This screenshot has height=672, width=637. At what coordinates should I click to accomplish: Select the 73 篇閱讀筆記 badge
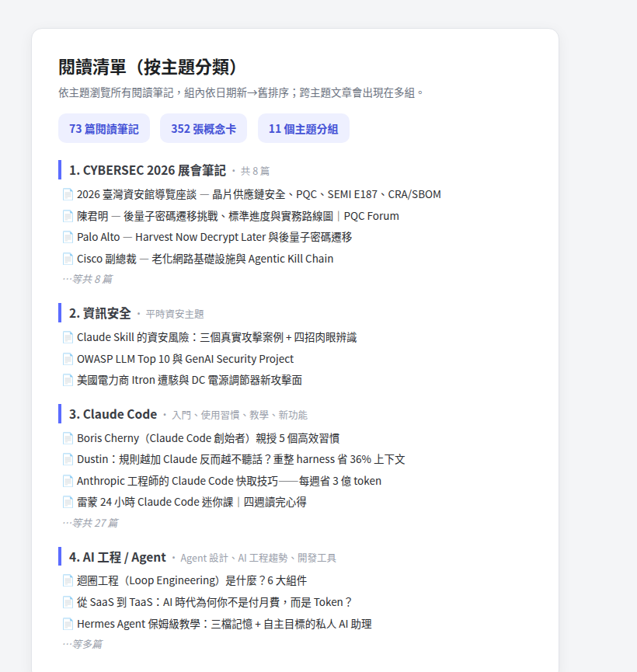pyautogui.click(x=104, y=128)
